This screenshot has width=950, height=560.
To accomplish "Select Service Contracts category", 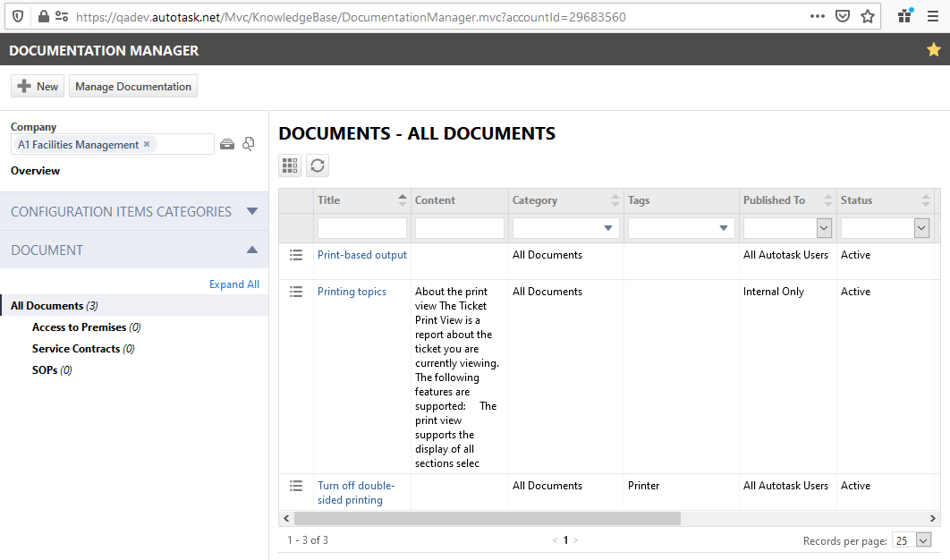I will (76, 349).
